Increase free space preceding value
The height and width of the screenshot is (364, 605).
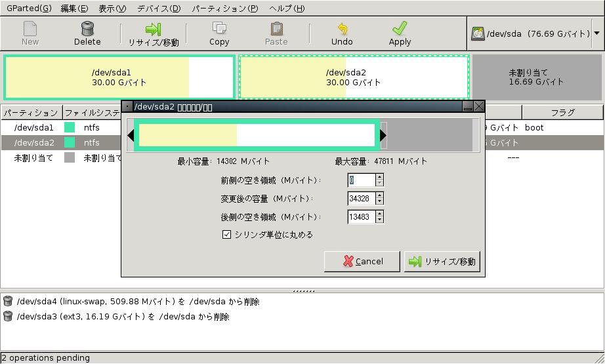tap(380, 177)
